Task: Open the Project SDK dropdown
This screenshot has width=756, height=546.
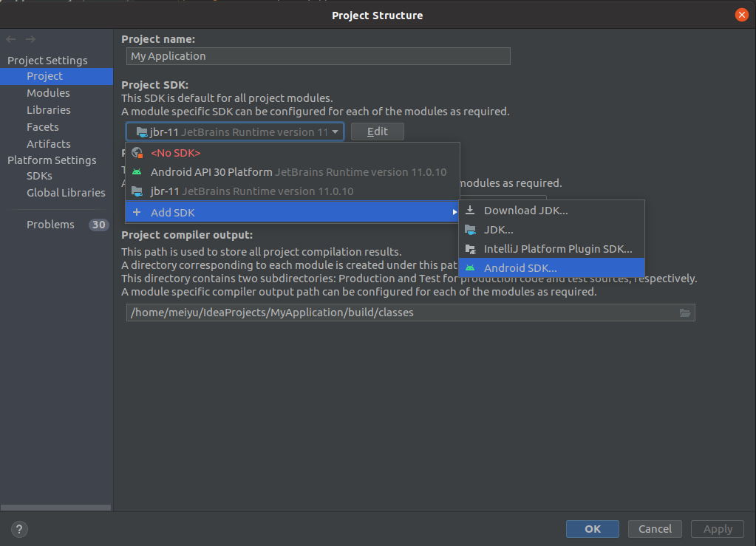Action: point(235,132)
